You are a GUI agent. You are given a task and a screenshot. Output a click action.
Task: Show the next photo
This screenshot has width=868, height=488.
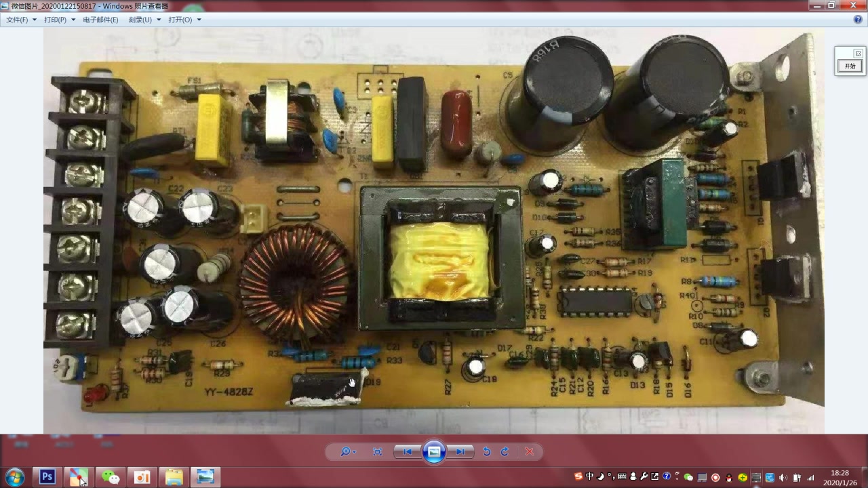click(x=460, y=451)
